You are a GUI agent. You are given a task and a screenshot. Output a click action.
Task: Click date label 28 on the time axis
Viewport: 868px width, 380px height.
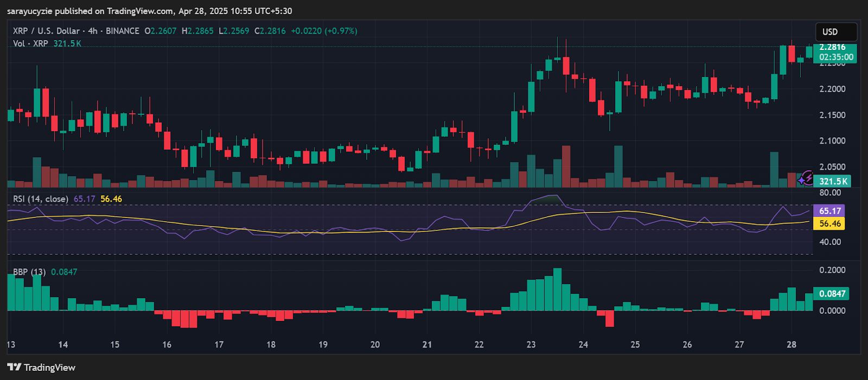tap(792, 344)
